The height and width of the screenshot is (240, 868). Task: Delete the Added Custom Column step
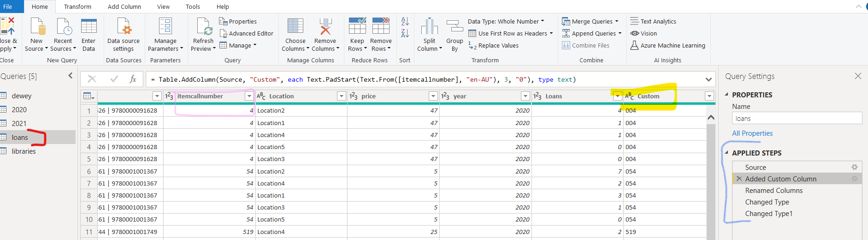(x=739, y=179)
